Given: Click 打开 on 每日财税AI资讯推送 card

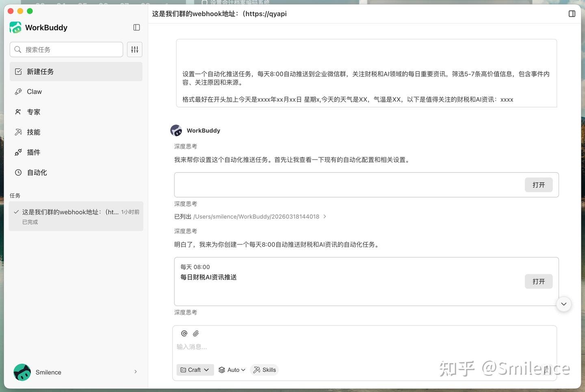Looking at the screenshot, I should (539, 282).
